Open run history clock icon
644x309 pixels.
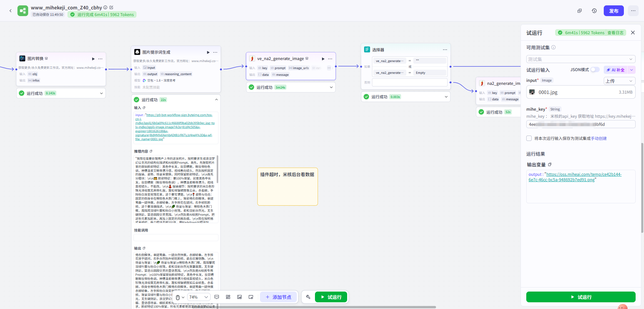(x=594, y=11)
